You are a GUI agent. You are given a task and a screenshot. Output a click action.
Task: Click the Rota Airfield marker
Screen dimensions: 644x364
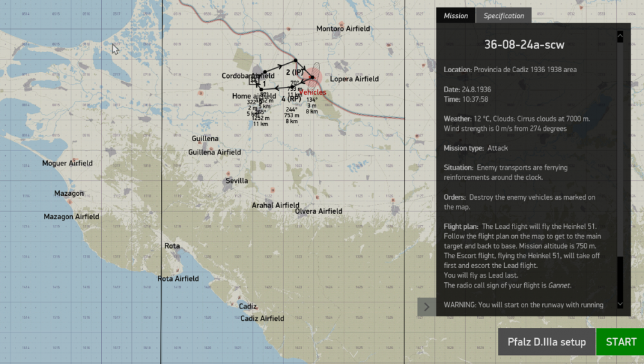pos(178,278)
